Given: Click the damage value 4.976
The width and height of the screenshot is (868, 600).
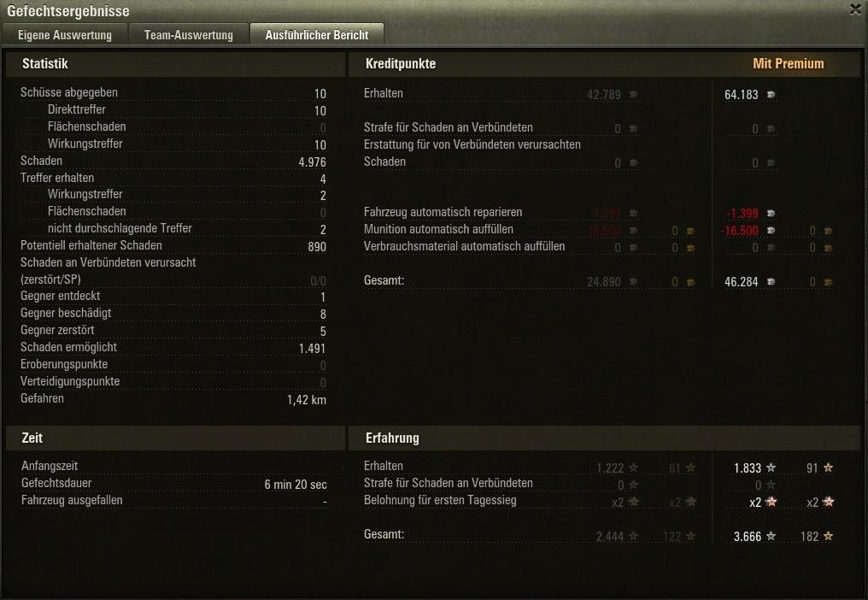Looking at the screenshot, I should tap(312, 162).
